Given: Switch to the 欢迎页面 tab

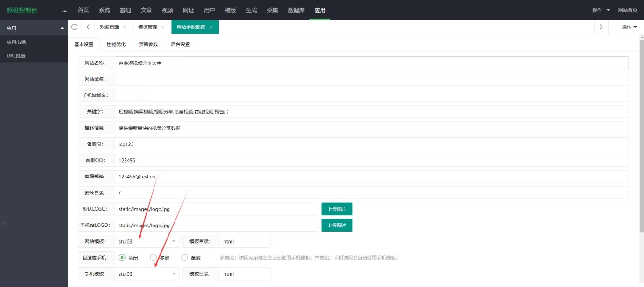Looking at the screenshot, I should 109,27.
